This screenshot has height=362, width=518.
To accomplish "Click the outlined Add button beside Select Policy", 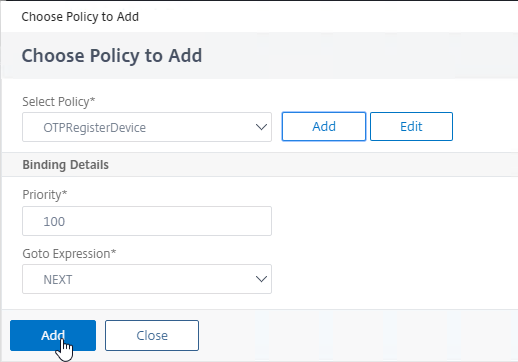I will [324, 127].
